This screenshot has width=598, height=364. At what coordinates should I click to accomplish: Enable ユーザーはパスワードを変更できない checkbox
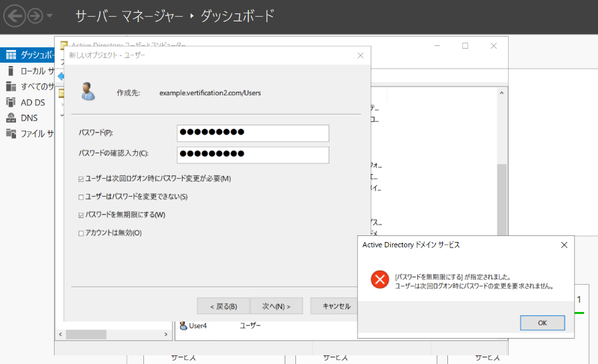click(x=81, y=197)
